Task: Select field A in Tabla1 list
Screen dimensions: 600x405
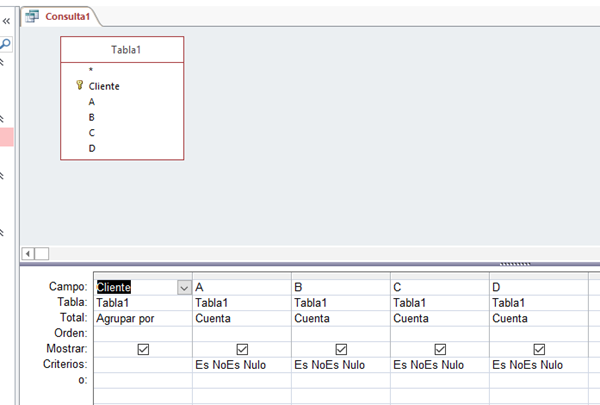Action: (91, 102)
